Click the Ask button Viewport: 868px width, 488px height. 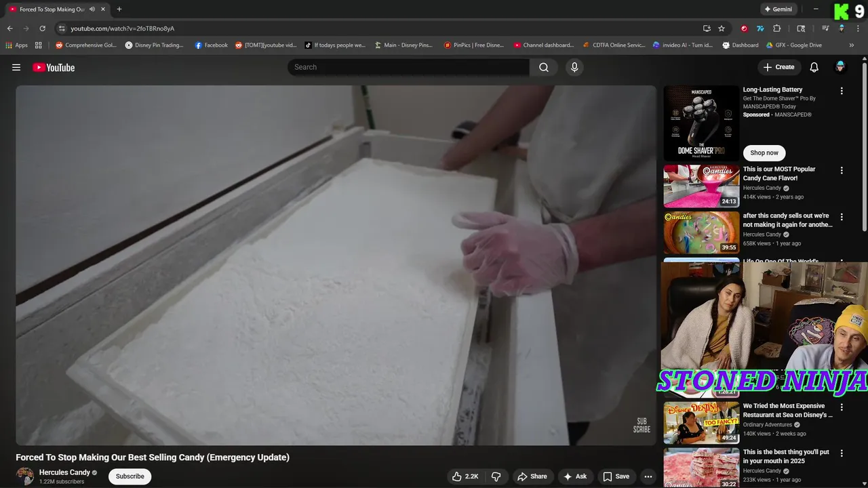[574, 476]
